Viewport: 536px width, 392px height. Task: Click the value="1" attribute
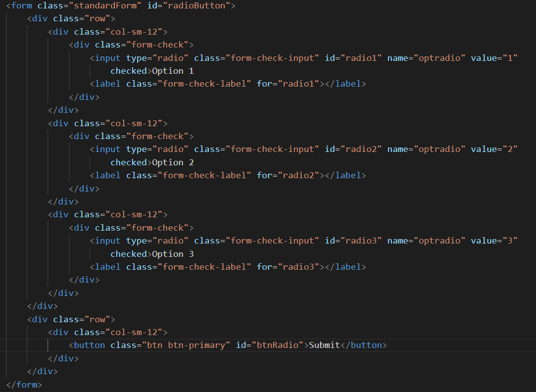pos(494,58)
